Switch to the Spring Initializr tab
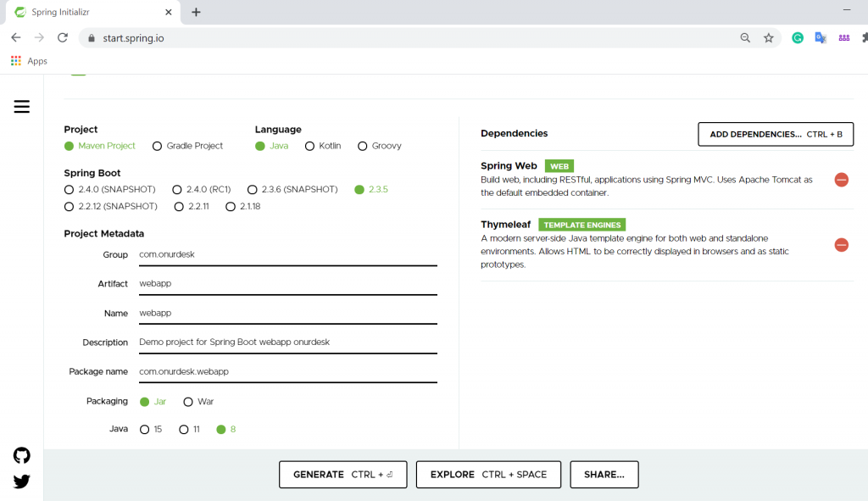868x501 pixels. click(93, 12)
